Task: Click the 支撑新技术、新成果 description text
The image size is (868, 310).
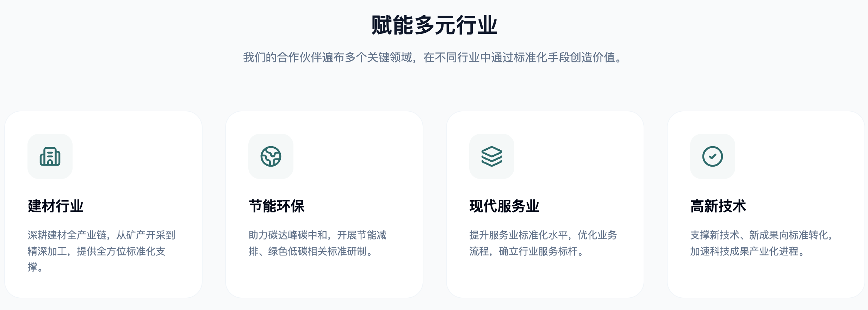Action: tap(762, 243)
